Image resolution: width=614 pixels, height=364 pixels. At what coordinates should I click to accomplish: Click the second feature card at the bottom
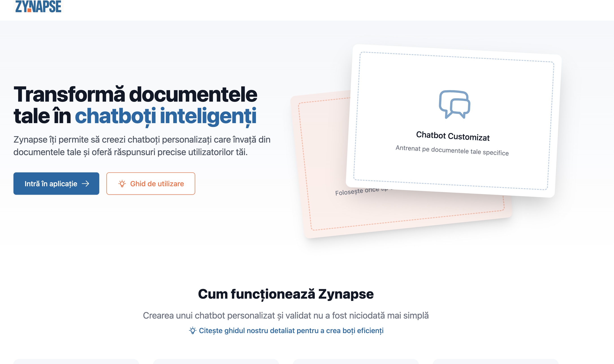point(216,361)
